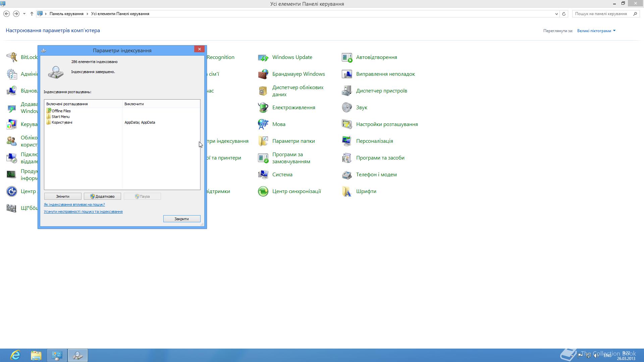Click 'AppData; AppData' exclude entry

point(140,122)
